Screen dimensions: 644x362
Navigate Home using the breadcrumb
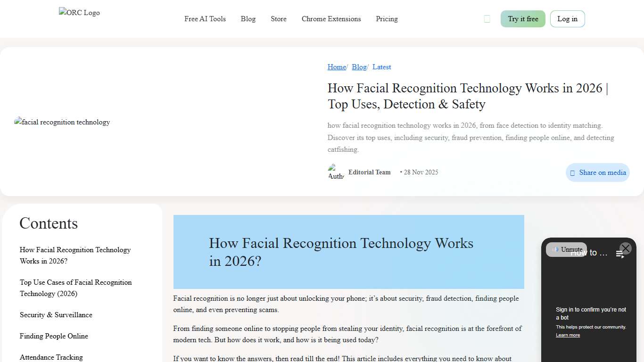(x=336, y=67)
